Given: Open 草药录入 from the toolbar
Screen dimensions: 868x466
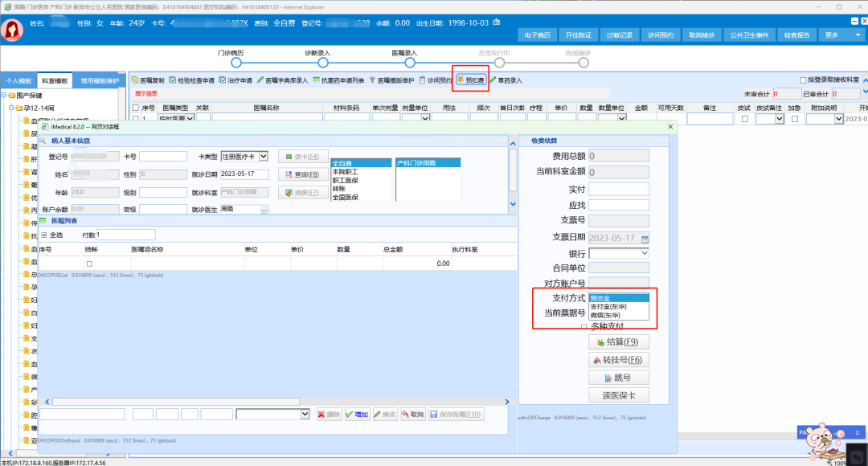Looking at the screenshot, I should click(x=506, y=80).
